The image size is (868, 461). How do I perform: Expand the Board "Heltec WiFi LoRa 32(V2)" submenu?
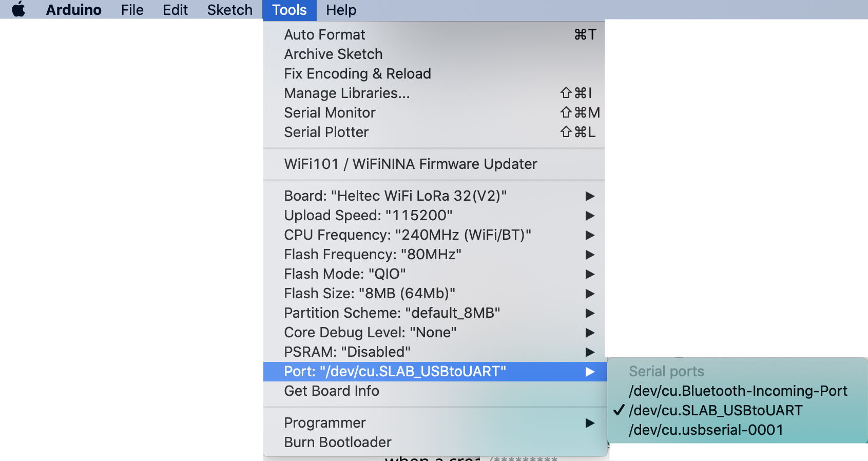[395, 196]
